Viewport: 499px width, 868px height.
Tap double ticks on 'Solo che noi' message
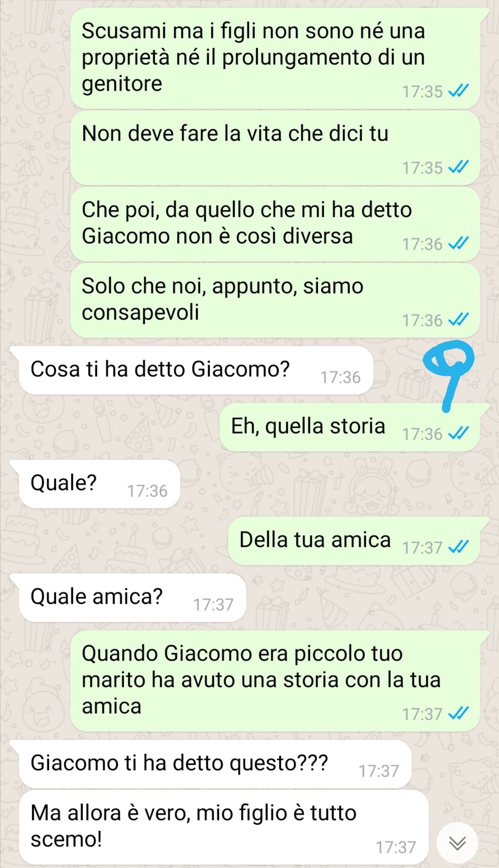click(x=458, y=320)
